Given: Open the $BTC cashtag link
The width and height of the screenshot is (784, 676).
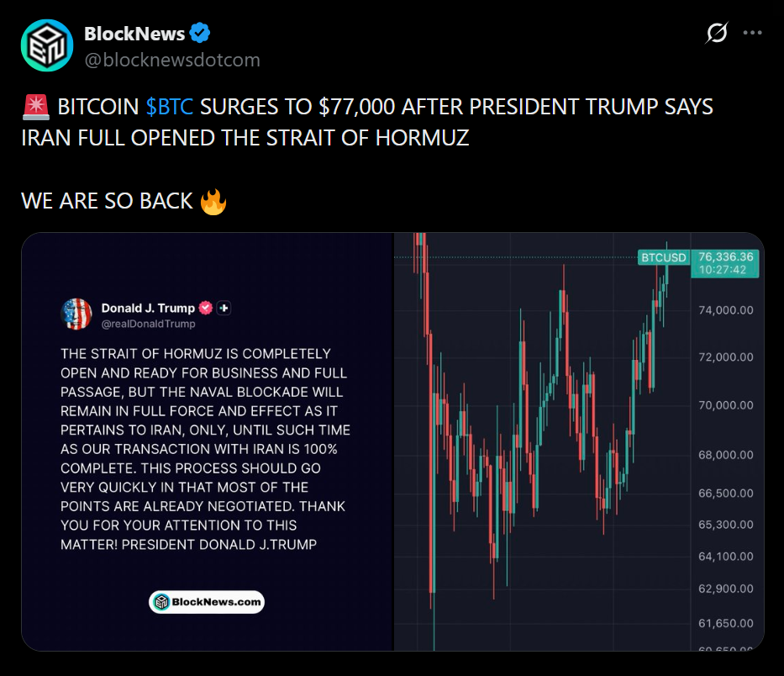Looking at the screenshot, I should pyautogui.click(x=170, y=108).
